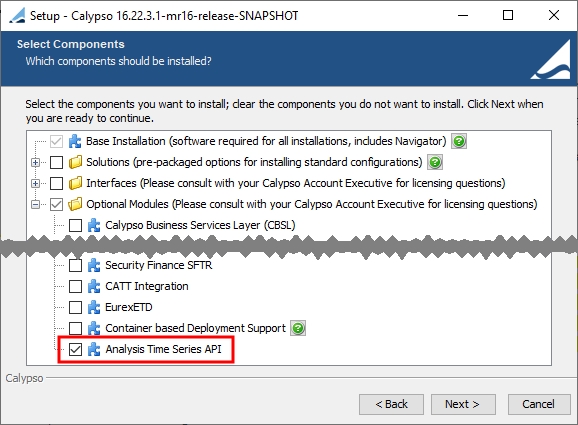Viewport: 578px width, 425px height.
Task: Uncheck the Analysis Time Series API checkbox
Action: click(75, 349)
